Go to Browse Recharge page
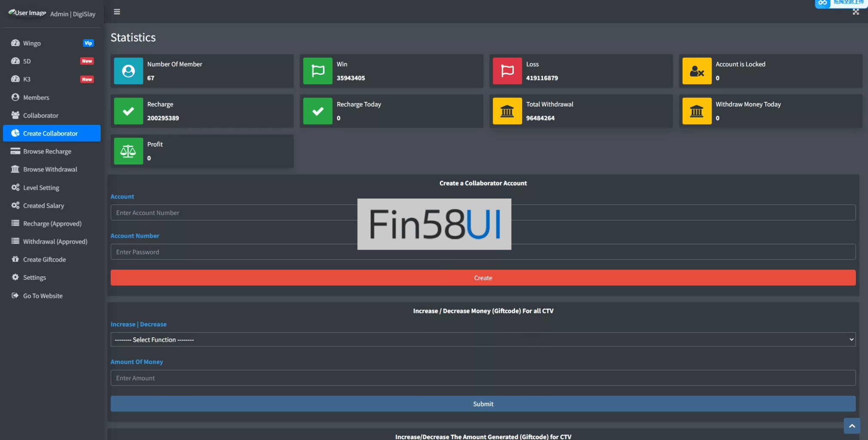 [47, 152]
